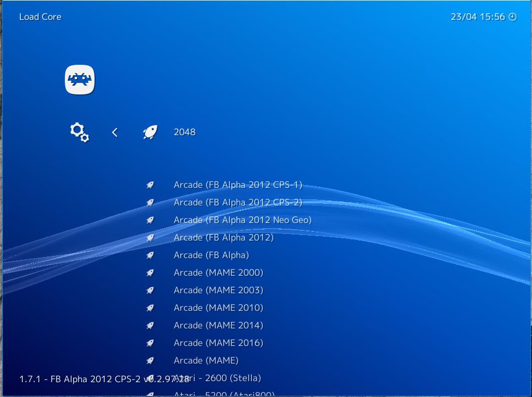
Task: Click the 23/04 15:56 date and time
Action: click(x=478, y=17)
